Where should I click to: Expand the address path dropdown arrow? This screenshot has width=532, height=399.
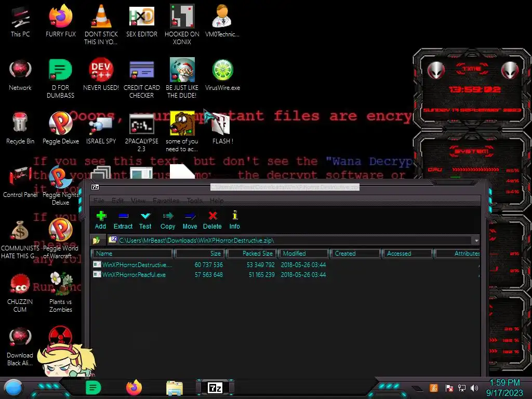point(476,241)
